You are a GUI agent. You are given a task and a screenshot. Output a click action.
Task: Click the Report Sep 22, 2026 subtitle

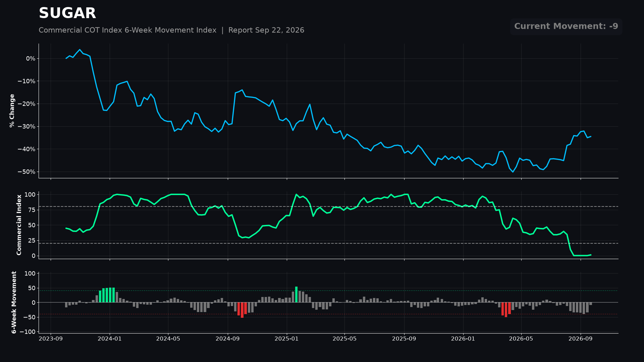[266, 30]
